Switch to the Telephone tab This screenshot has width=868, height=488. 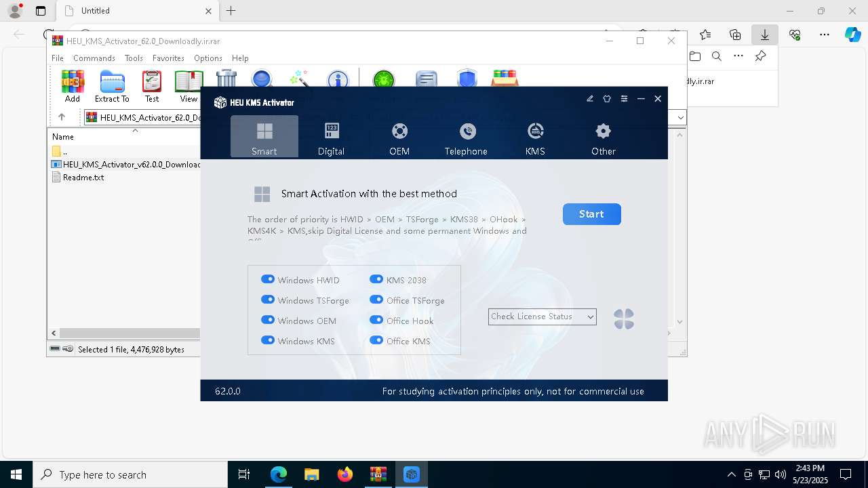[x=467, y=137]
